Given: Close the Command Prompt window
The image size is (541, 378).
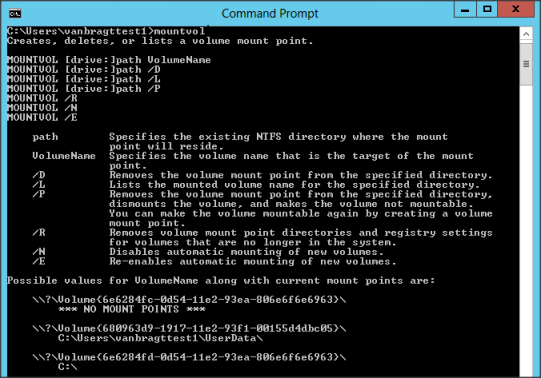Looking at the screenshot, I should (x=515, y=9).
